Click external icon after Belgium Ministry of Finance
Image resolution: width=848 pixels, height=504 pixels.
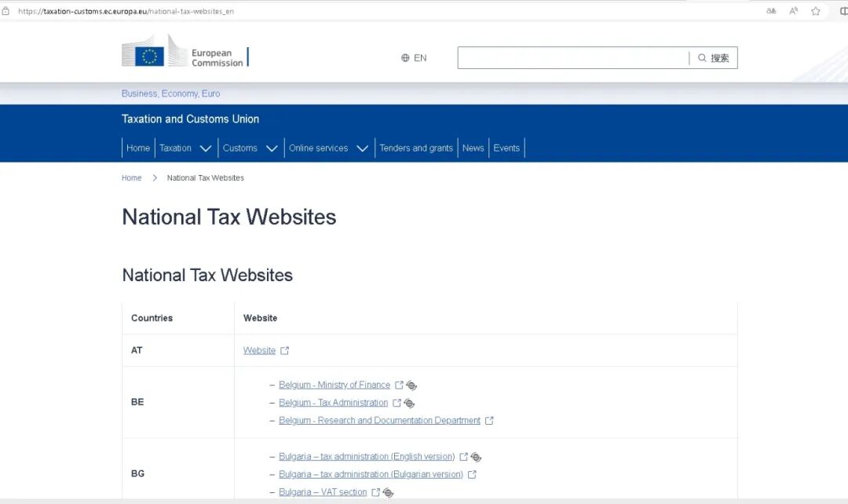[399, 385]
